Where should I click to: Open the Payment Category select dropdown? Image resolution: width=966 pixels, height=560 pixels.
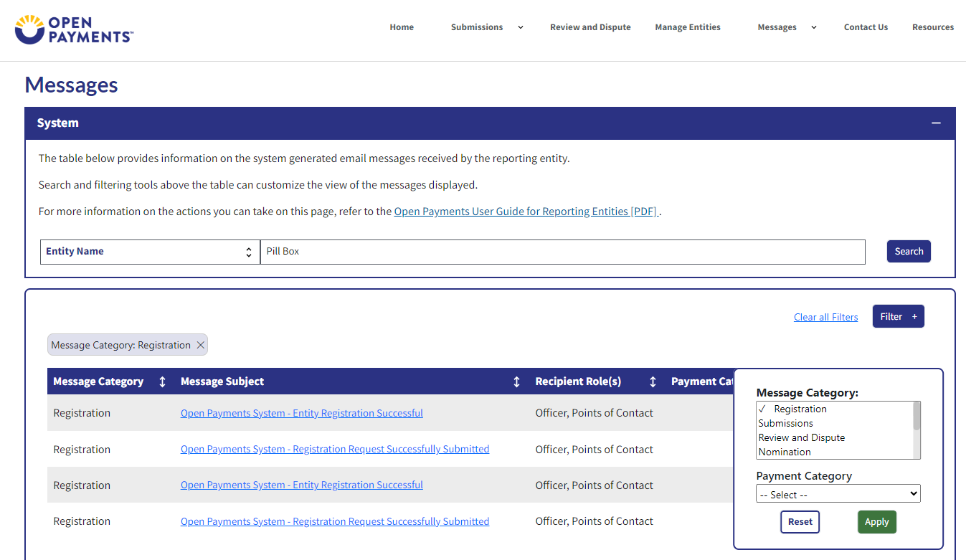pyautogui.click(x=838, y=494)
